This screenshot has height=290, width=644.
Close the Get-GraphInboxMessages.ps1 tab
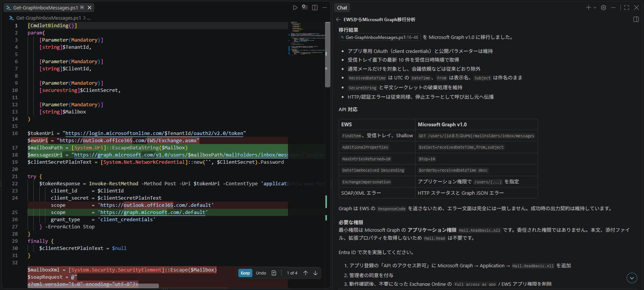tap(90, 8)
